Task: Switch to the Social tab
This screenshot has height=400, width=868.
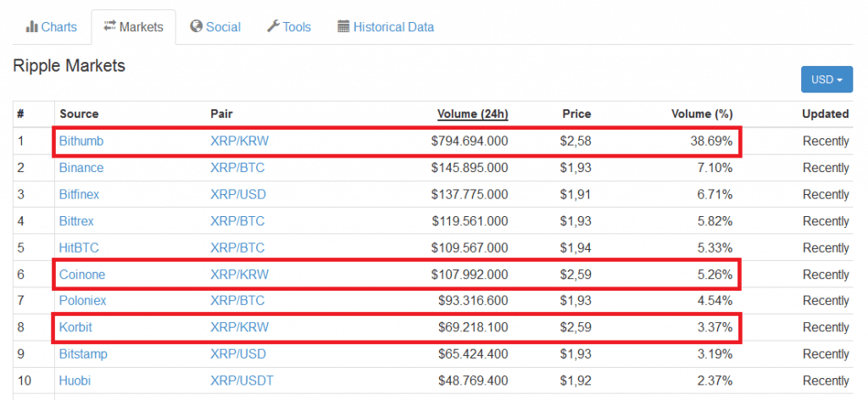Action: tap(214, 26)
